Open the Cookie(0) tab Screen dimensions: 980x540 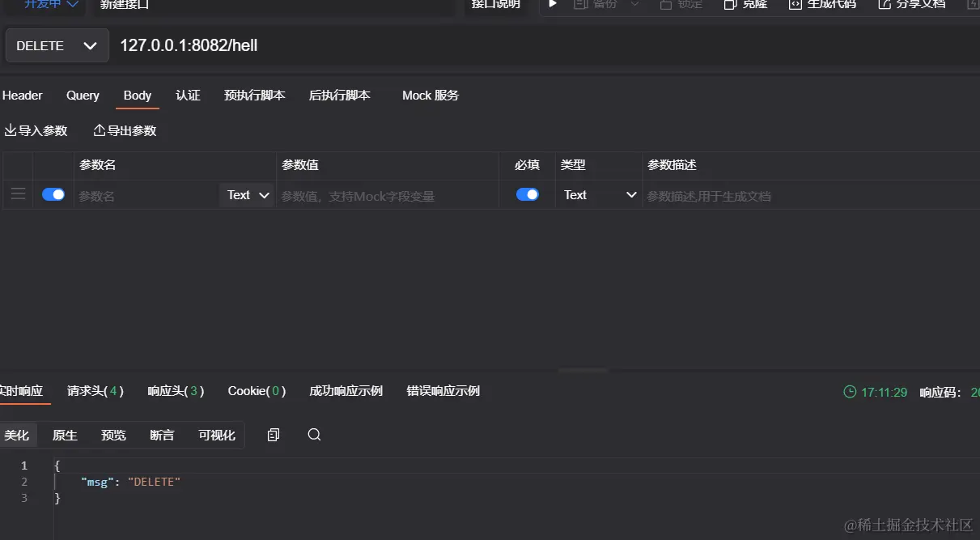tap(257, 391)
